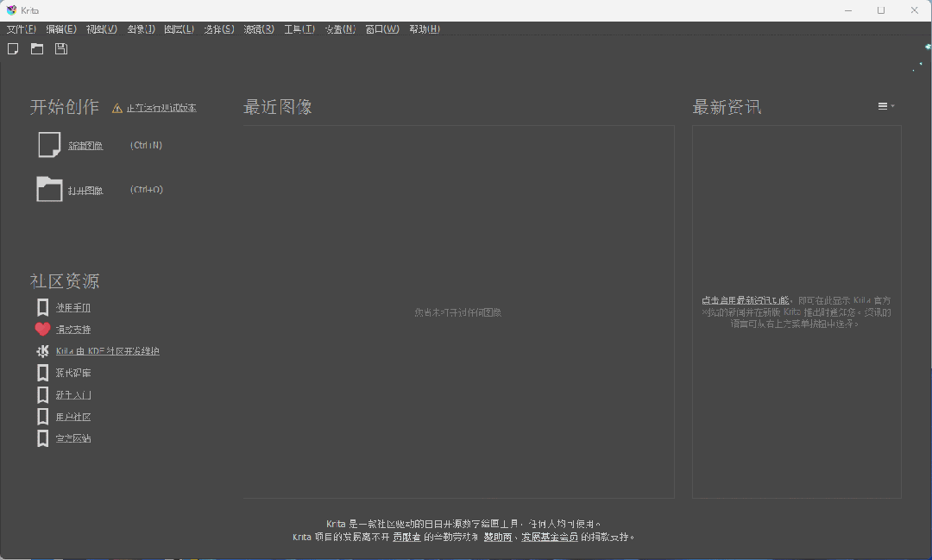The width and height of the screenshot is (932, 560).
Task: Click the Krita 由 KDE 社区开发维护 link
Action: [x=108, y=351]
